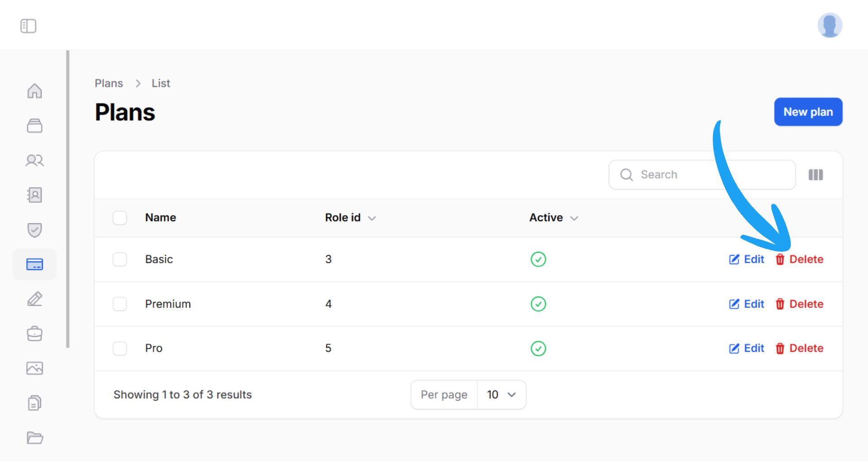Screen dimensions: 868x462
Task: Open the users group icon in sidebar
Action: pos(35,160)
